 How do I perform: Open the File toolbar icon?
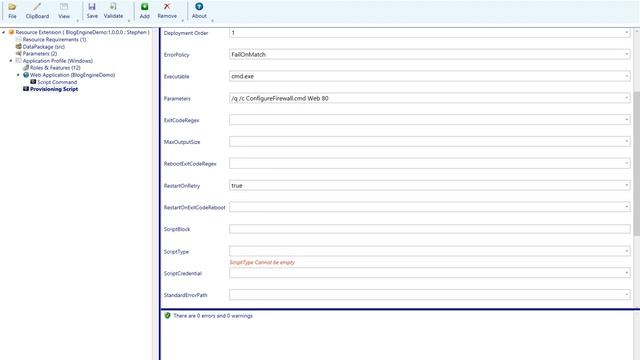point(12,7)
